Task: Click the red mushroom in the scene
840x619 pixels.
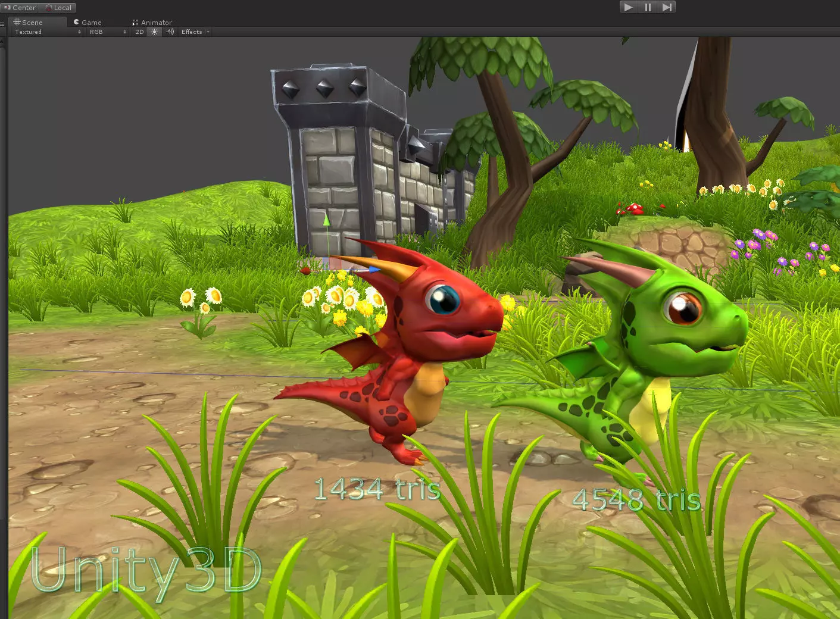Action: pyautogui.click(x=635, y=208)
